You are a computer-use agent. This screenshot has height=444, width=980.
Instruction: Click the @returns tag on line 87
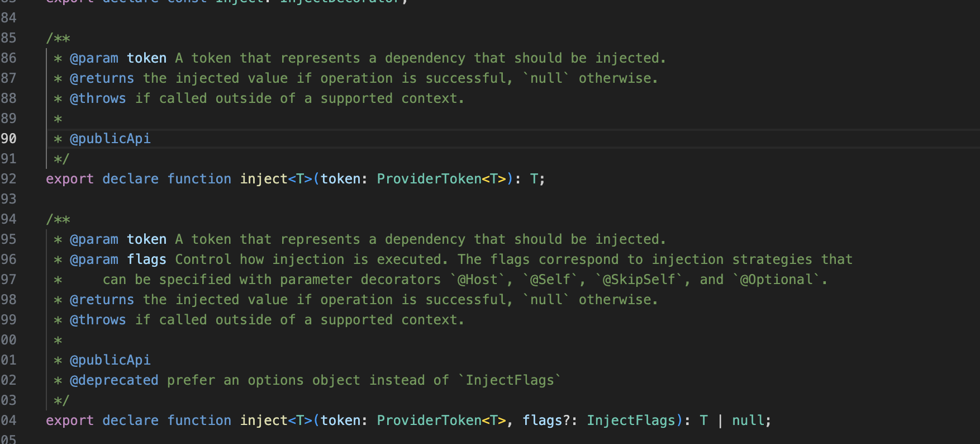click(102, 78)
